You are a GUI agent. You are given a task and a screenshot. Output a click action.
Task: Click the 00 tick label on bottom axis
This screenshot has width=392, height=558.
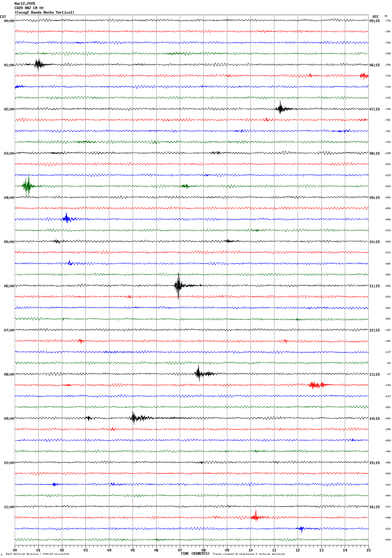(15, 550)
